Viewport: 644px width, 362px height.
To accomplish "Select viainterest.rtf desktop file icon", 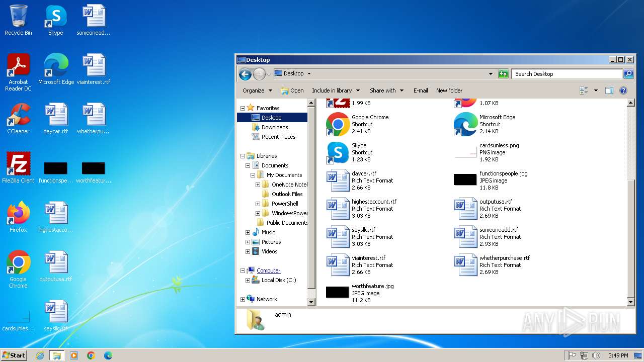I will point(94,69).
